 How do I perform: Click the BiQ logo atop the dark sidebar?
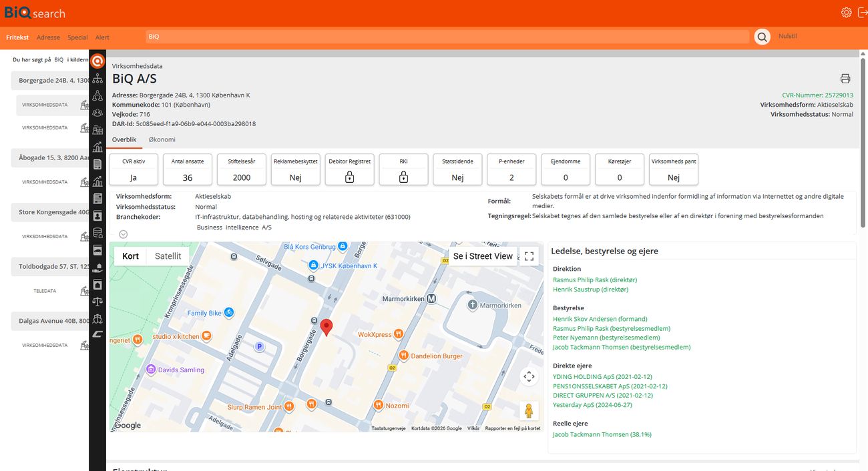[98, 61]
